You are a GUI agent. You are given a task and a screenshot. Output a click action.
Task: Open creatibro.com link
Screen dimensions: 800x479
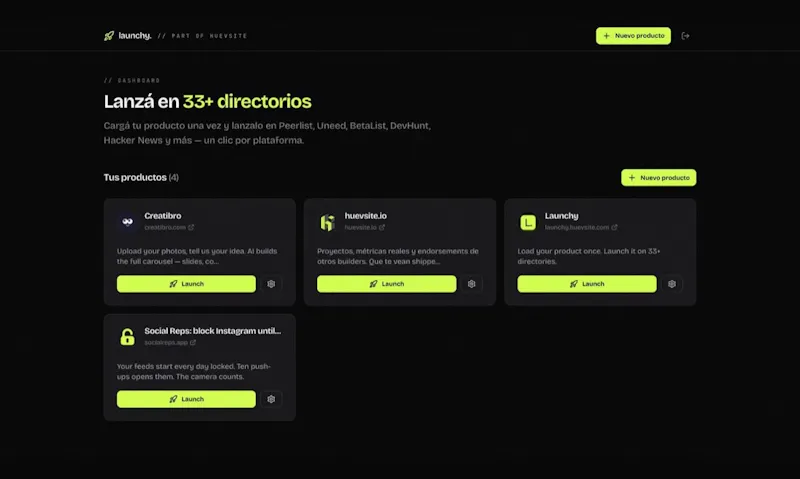169,228
